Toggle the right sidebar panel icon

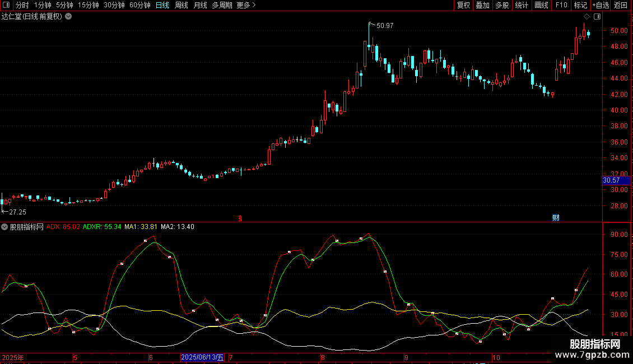point(597,17)
